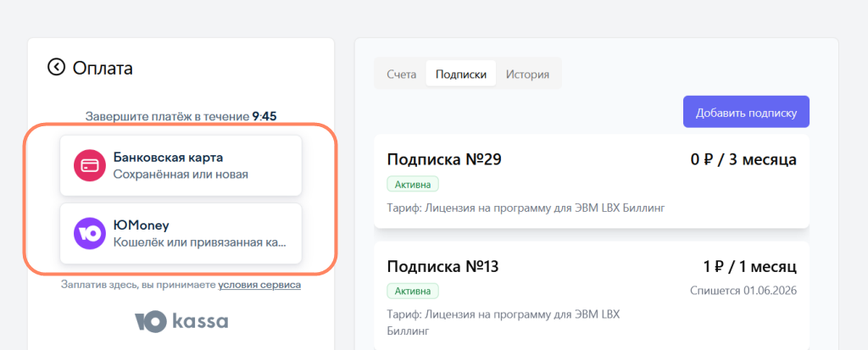Open the Подписка №29 card title

[x=444, y=160]
